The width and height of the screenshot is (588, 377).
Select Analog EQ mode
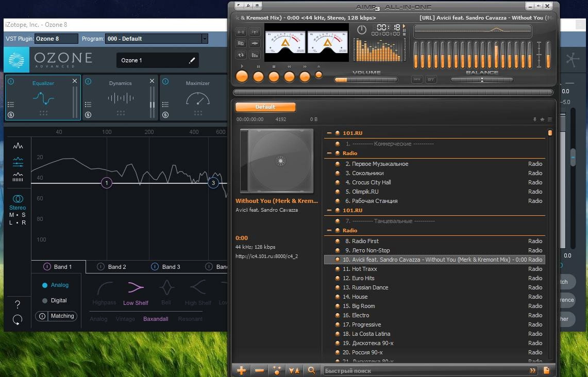55,285
